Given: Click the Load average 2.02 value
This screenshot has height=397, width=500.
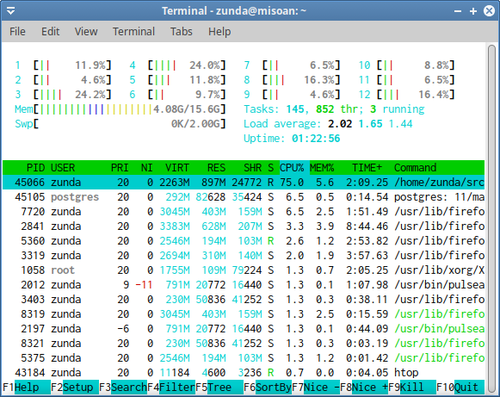Looking at the screenshot, I should 340,124.
